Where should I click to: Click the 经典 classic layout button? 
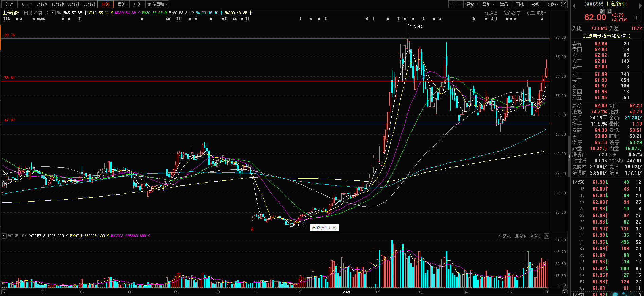pyautogui.click(x=536, y=4)
